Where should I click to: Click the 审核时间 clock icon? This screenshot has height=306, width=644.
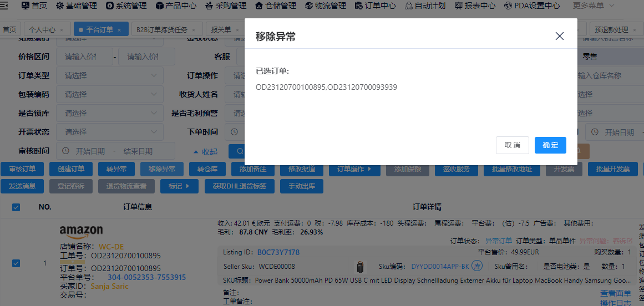coord(65,151)
